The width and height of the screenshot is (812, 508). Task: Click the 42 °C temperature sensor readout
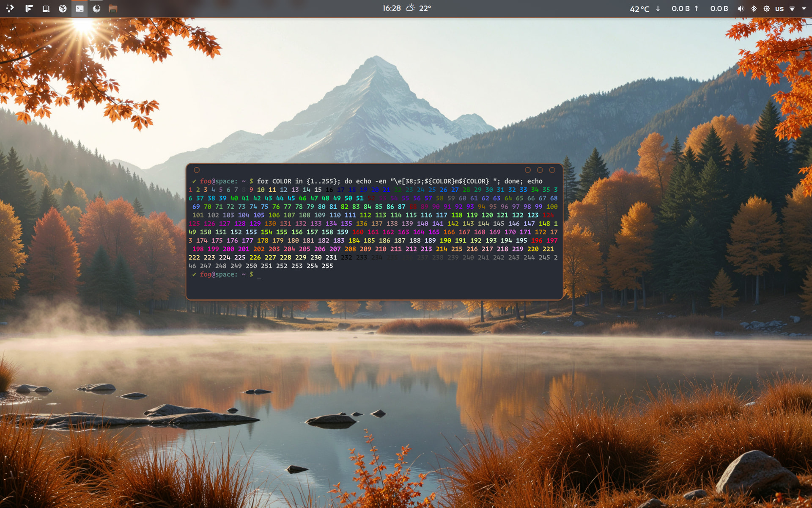(x=639, y=9)
